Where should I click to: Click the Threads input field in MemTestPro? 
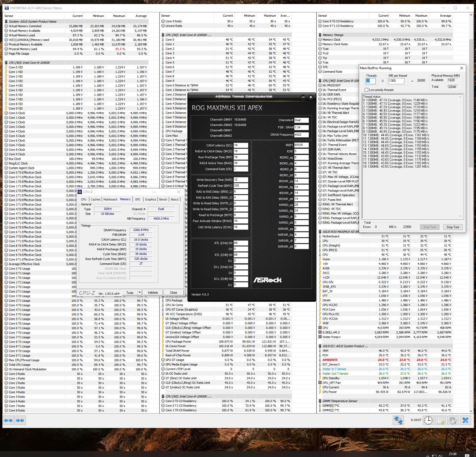coord(371,81)
